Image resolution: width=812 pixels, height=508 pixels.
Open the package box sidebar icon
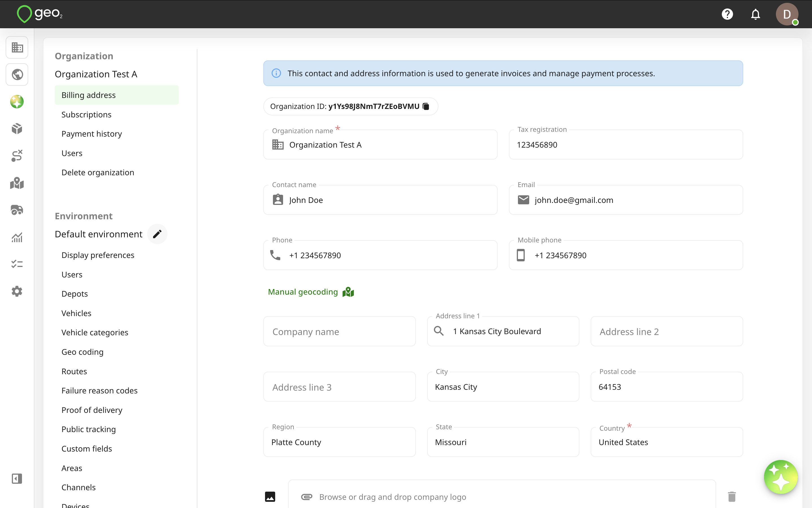pos(17,129)
